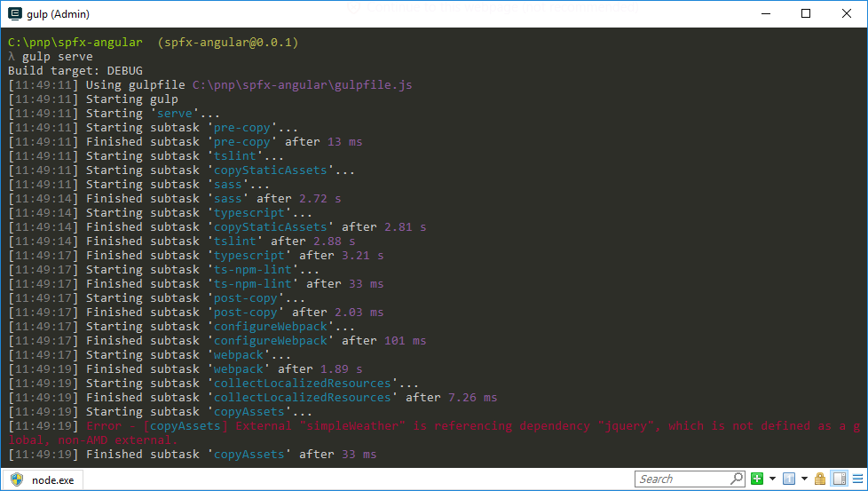This screenshot has width=868, height=491.
Task: Click 'collectLocalizedResources' in the Finished subtask line
Action: pyautogui.click(x=303, y=398)
